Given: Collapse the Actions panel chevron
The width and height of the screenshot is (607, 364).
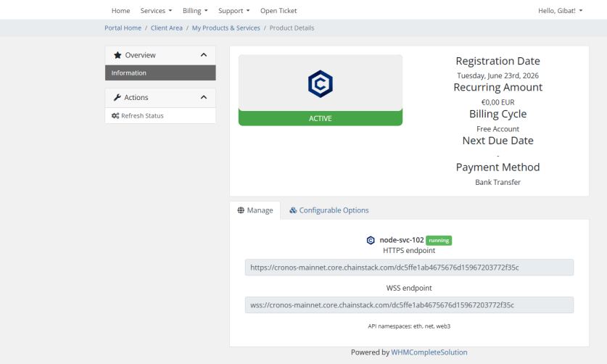Looking at the screenshot, I should (x=204, y=97).
